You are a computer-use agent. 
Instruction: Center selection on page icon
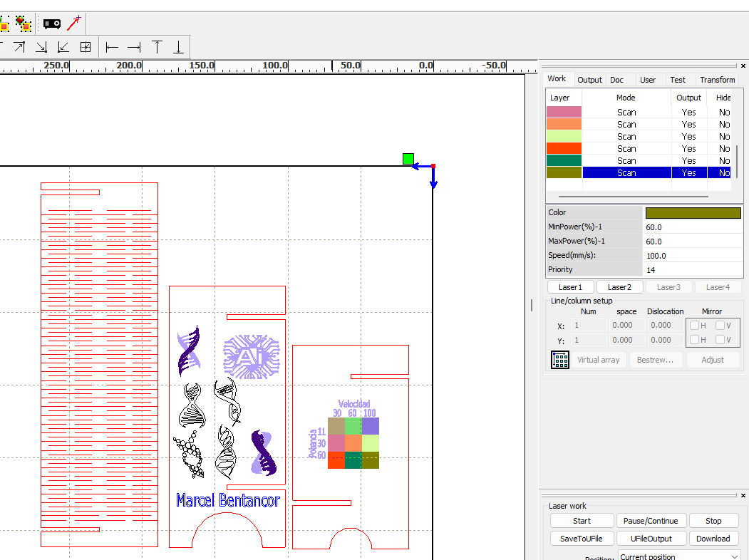(86, 48)
